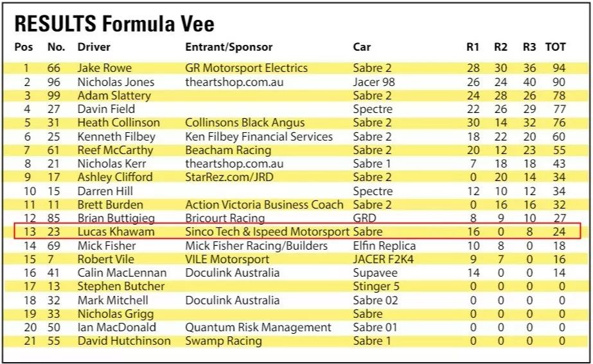The height and width of the screenshot is (364, 593).
Task: Click the Jacer 98 car entry
Action: coord(374,82)
